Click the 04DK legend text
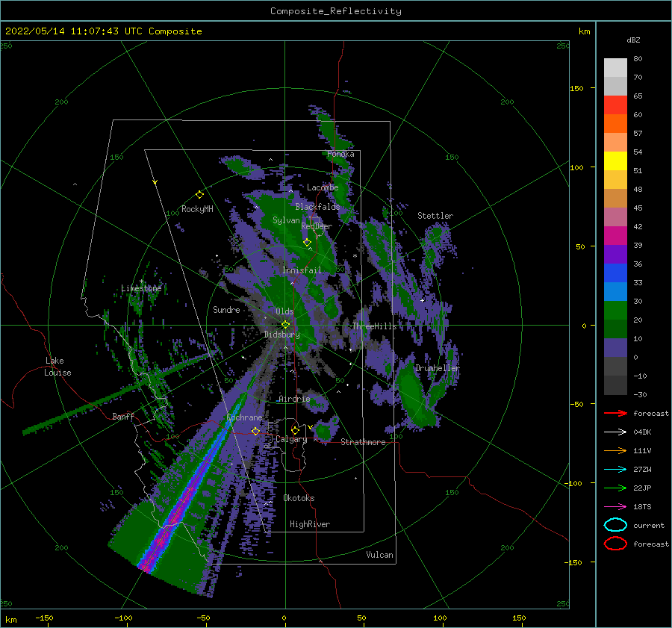The width and height of the screenshot is (672, 628). (x=642, y=432)
